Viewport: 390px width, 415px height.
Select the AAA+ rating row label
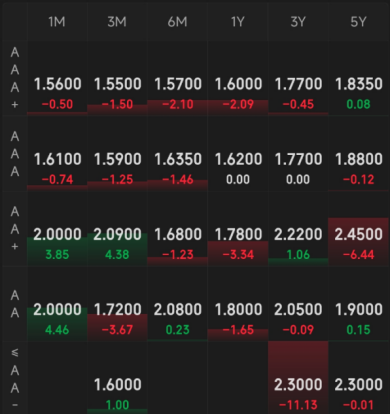coord(15,78)
